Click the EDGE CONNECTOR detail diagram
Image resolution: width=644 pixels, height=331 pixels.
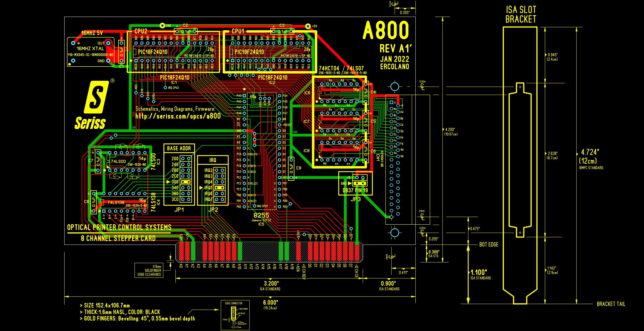tap(235, 315)
